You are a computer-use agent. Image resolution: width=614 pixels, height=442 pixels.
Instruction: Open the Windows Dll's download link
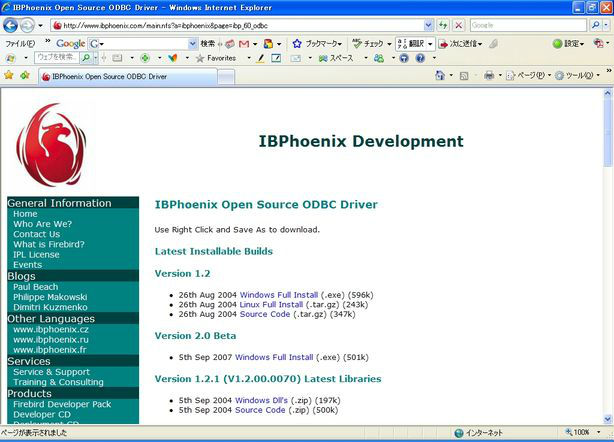(x=261, y=400)
